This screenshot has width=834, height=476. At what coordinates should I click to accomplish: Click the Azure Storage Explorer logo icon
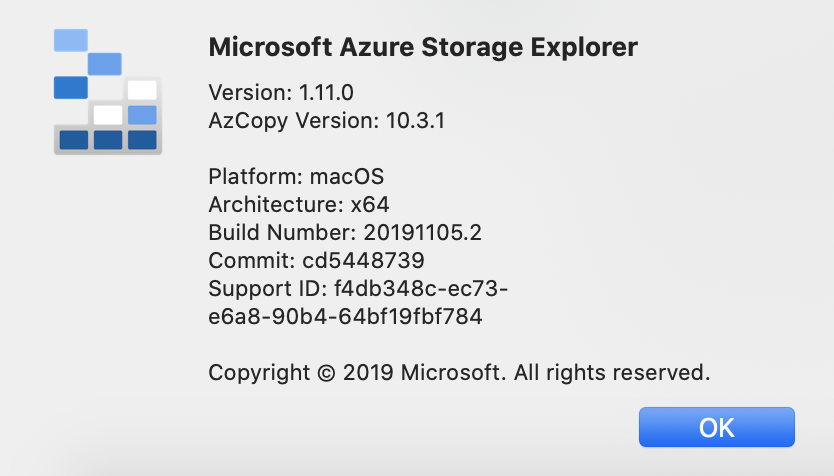coord(106,91)
